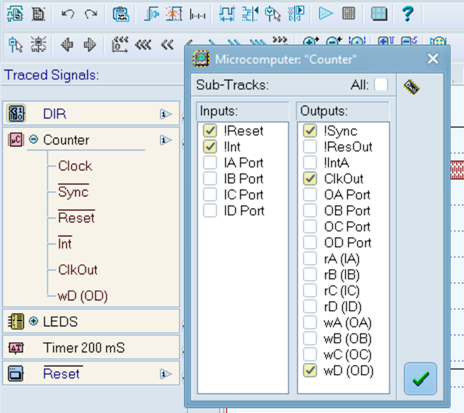Click the DIR signal name
This screenshot has height=413, width=464.
pyautogui.click(x=55, y=114)
